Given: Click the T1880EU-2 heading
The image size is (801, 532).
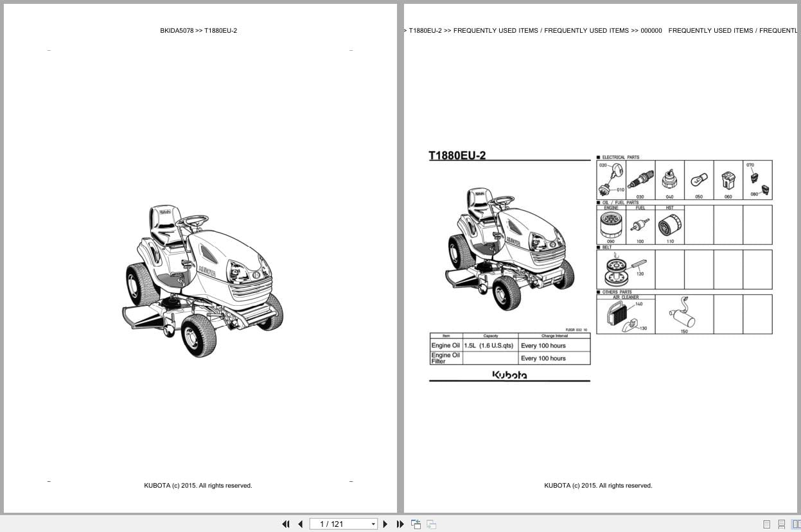Looking at the screenshot, I should (x=457, y=155).
